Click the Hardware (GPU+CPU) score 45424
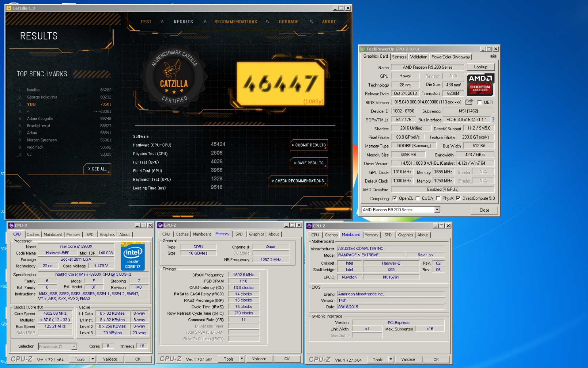588x368 pixels. tap(218, 144)
